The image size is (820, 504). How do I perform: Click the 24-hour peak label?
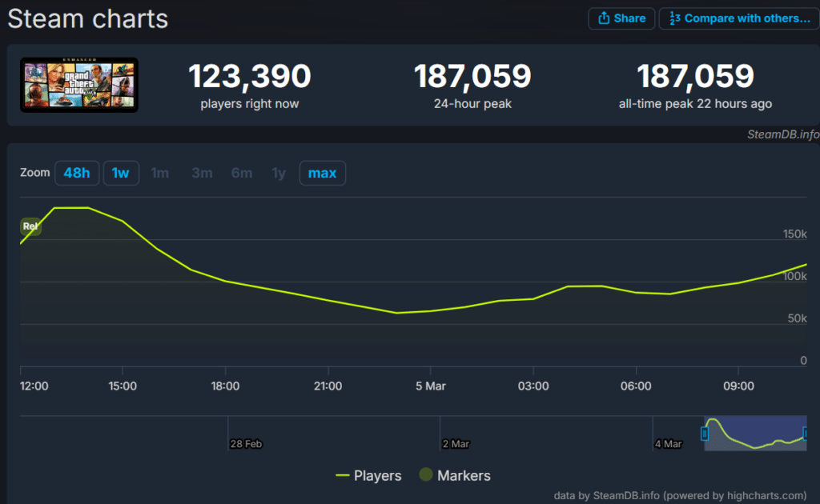[472, 104]
